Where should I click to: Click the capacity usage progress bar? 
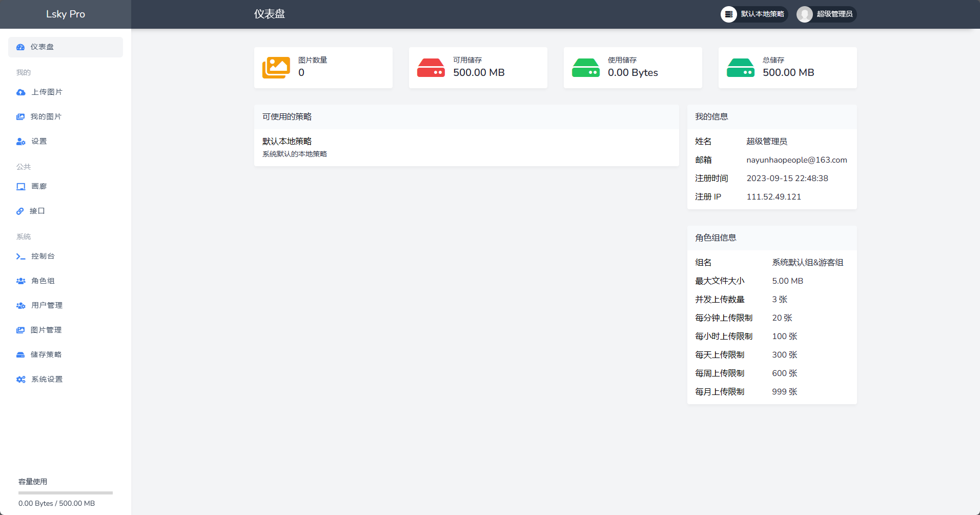coord(66,493)
